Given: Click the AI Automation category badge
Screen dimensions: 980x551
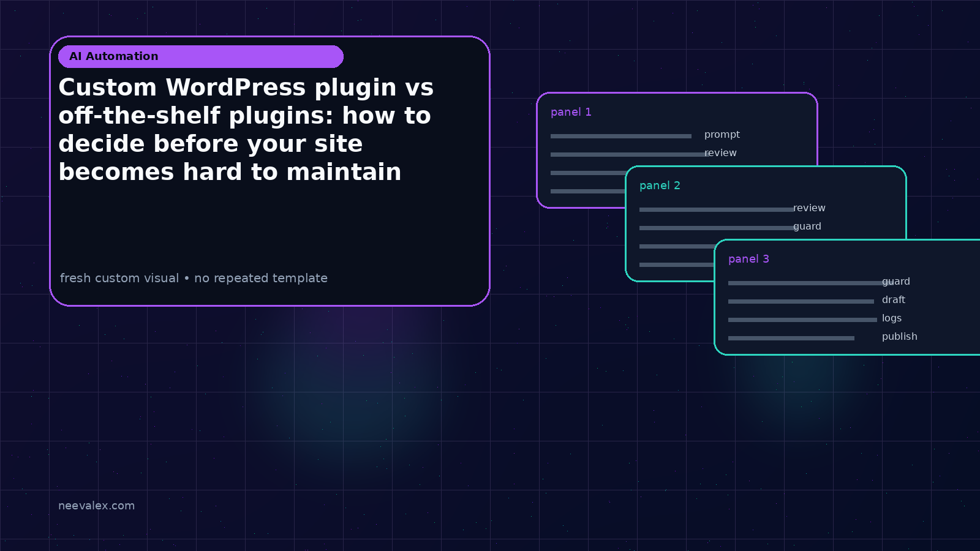Looking at the screenshot, I should tap(201, 56).
